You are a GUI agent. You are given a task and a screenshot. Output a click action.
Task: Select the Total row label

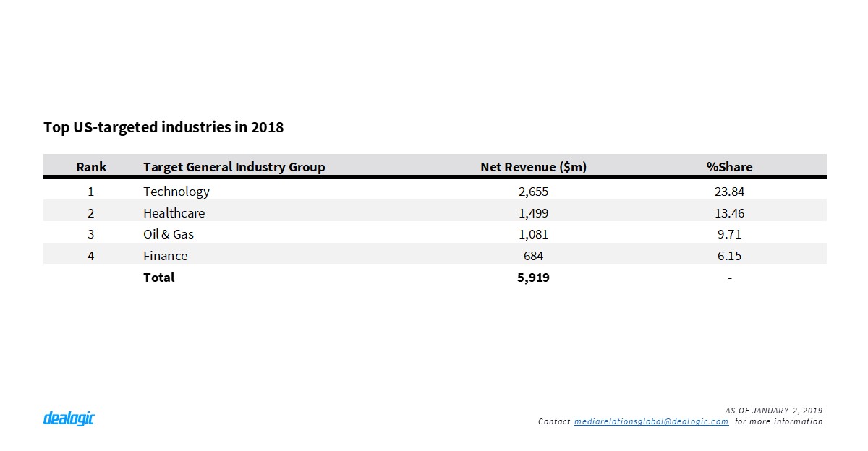tap(158, 278)
